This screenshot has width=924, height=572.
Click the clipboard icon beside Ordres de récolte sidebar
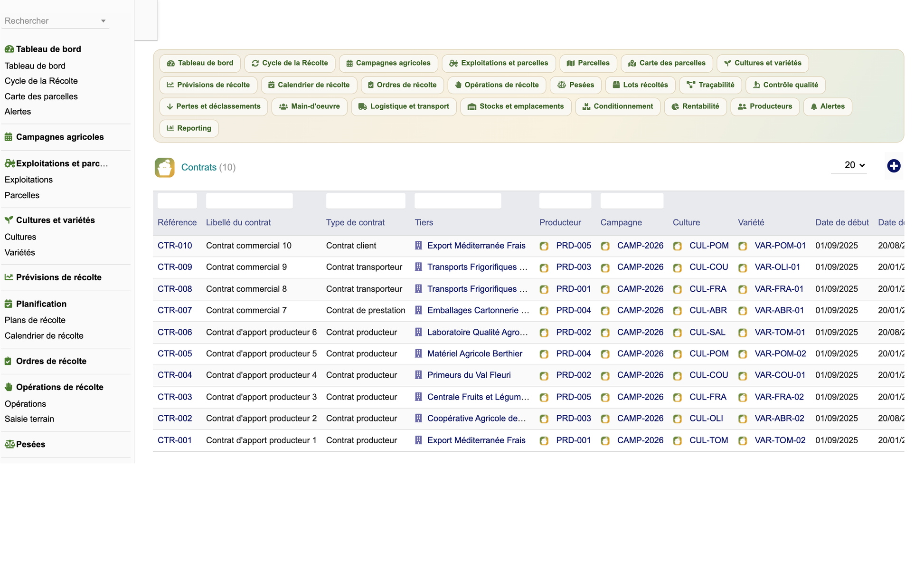click(x=8, y=361)
